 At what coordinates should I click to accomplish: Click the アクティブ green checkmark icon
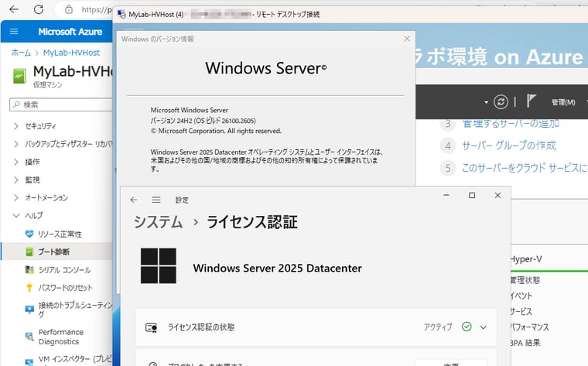[467, 327]
